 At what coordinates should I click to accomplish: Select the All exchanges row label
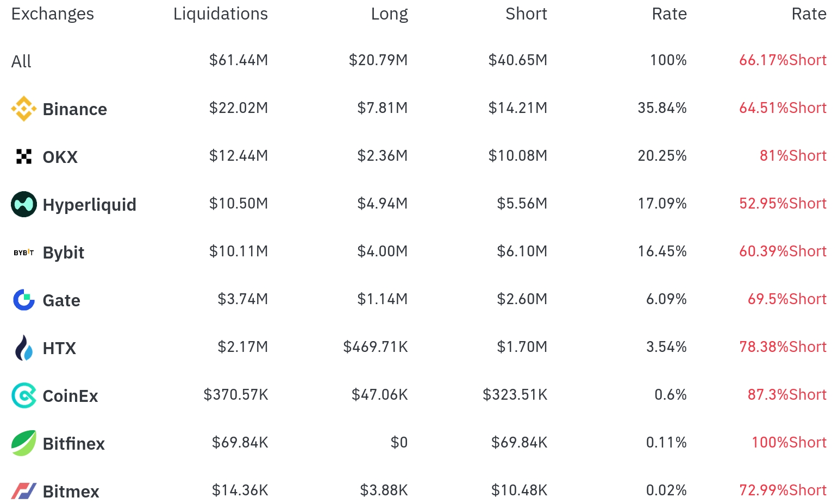point(21,61)
